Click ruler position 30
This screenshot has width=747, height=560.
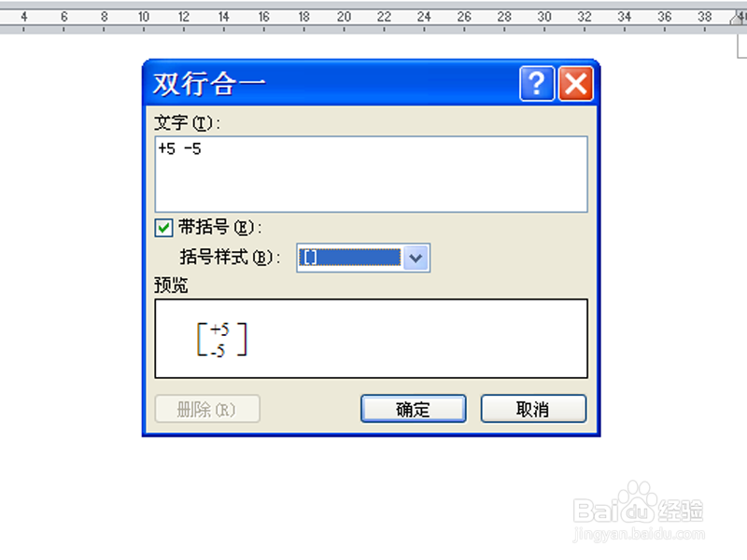(544, 17)
